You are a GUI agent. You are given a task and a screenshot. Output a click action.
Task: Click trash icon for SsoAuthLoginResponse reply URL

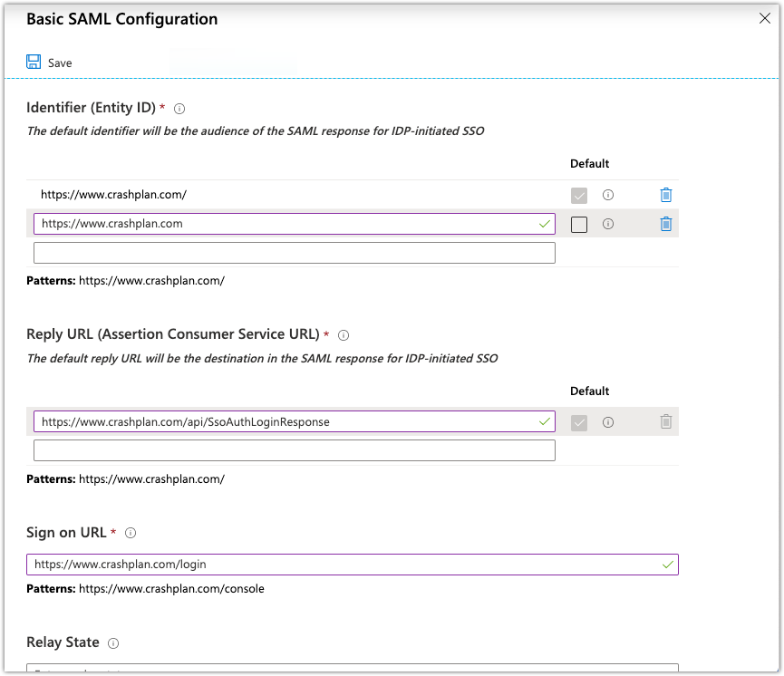pyautogui.click(x=666, y=422)
